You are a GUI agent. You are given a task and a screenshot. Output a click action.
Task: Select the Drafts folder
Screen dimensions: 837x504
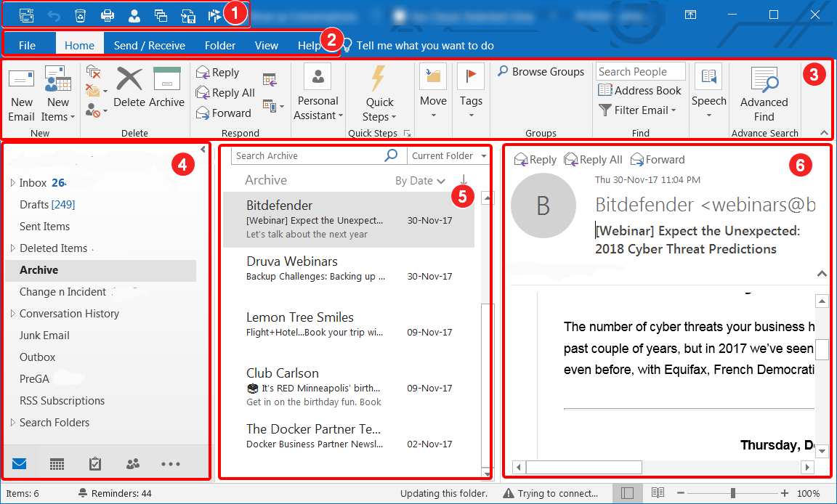coord(47,205)
